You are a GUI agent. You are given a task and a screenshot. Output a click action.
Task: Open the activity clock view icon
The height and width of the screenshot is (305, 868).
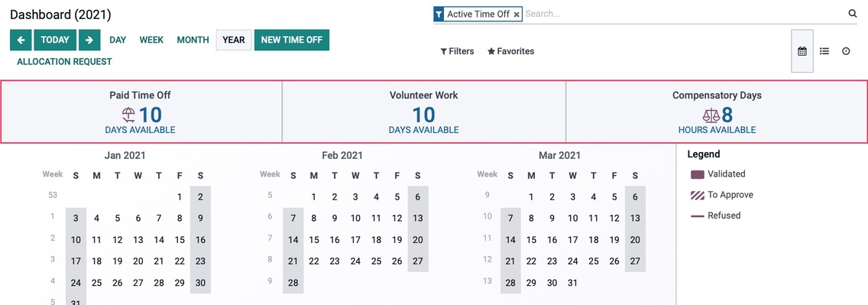pos(846,51)
